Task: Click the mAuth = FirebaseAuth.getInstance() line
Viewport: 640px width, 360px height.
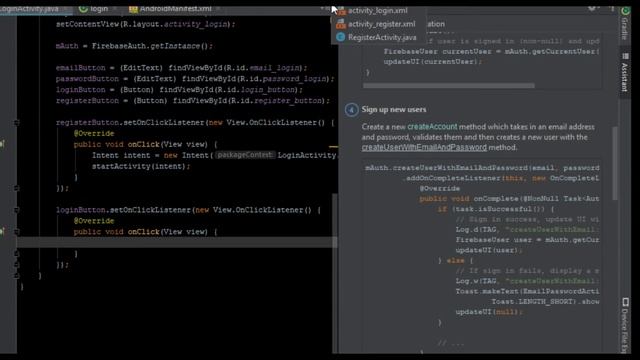Action: pos(134,46)
